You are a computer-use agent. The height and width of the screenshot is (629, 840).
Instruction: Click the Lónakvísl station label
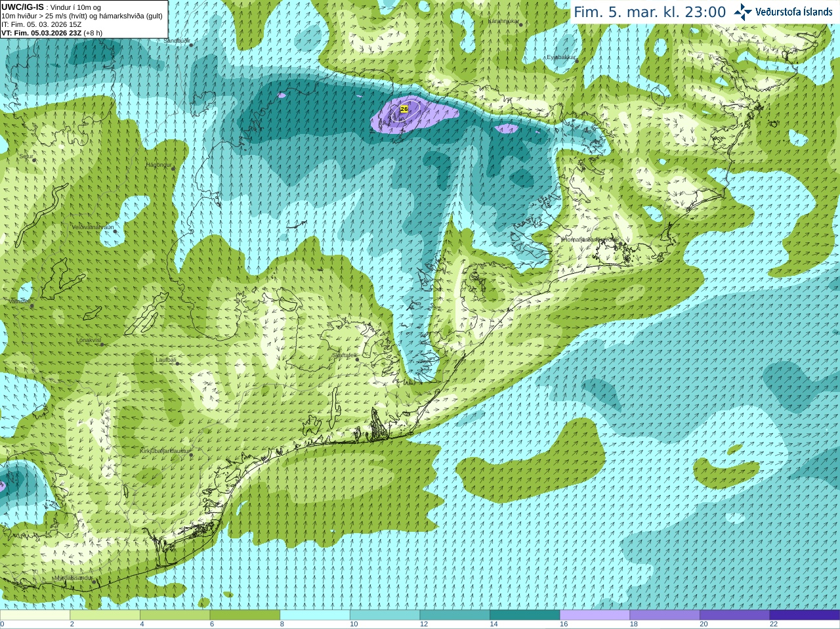coord(89,340)
